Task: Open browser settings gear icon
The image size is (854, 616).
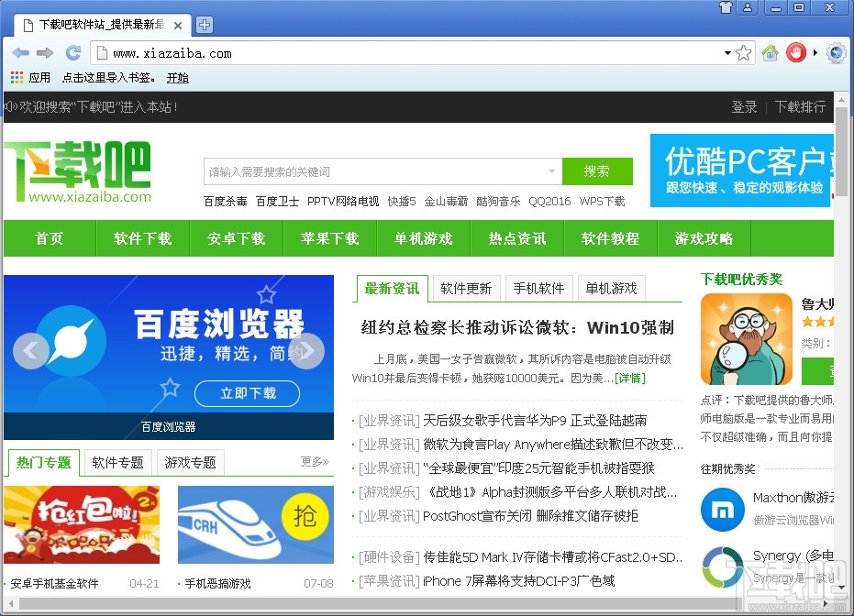Action: [x=836, y=53]
